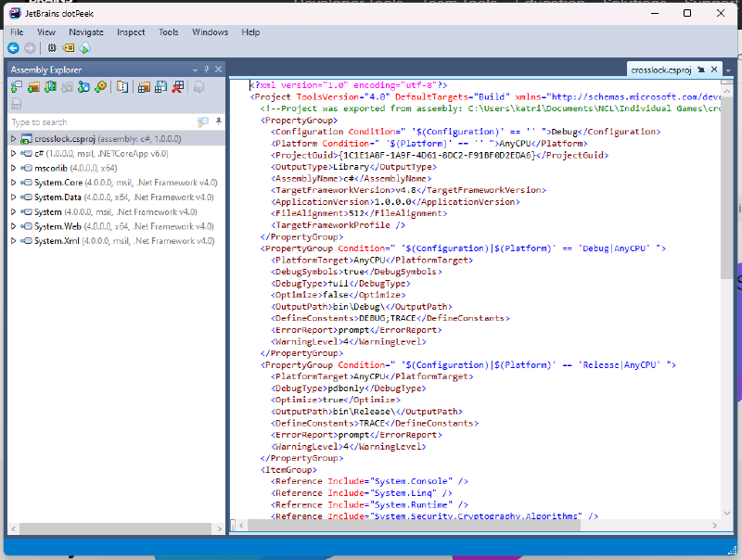The image size is (742, 560).
Task: Click the Save assembly list icon
Action: pos(160,87)
